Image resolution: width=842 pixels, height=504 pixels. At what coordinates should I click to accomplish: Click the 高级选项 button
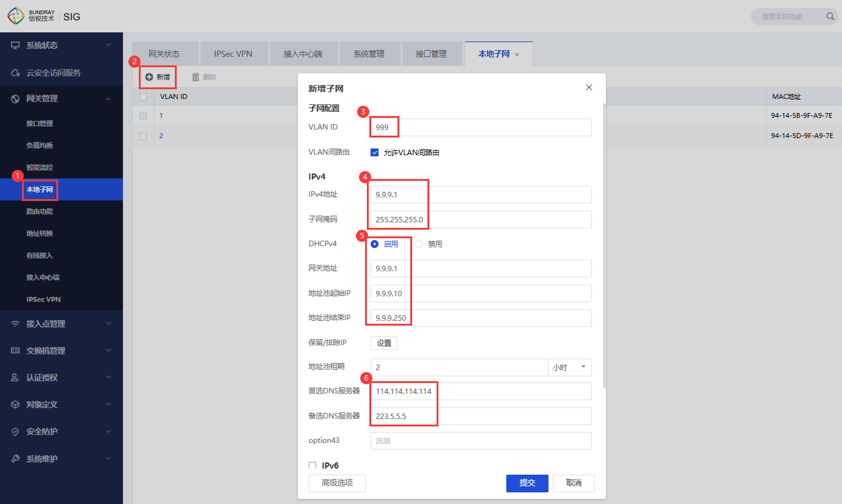click(338, 483)
